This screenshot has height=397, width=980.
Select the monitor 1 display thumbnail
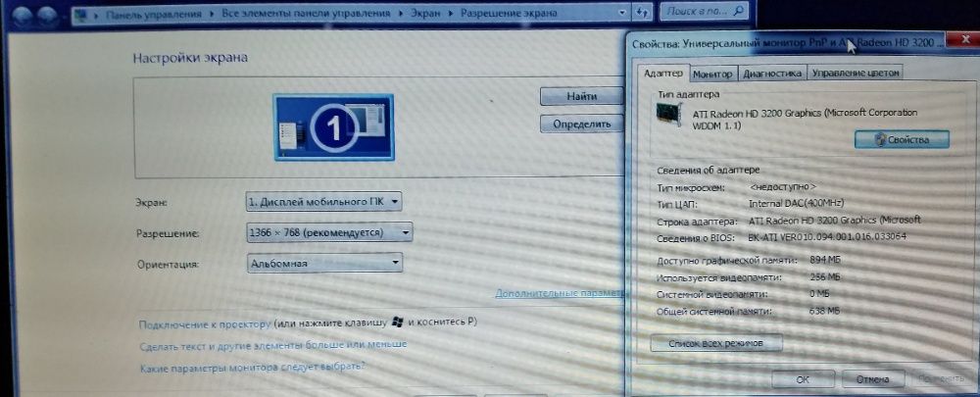tap(334, 127)
